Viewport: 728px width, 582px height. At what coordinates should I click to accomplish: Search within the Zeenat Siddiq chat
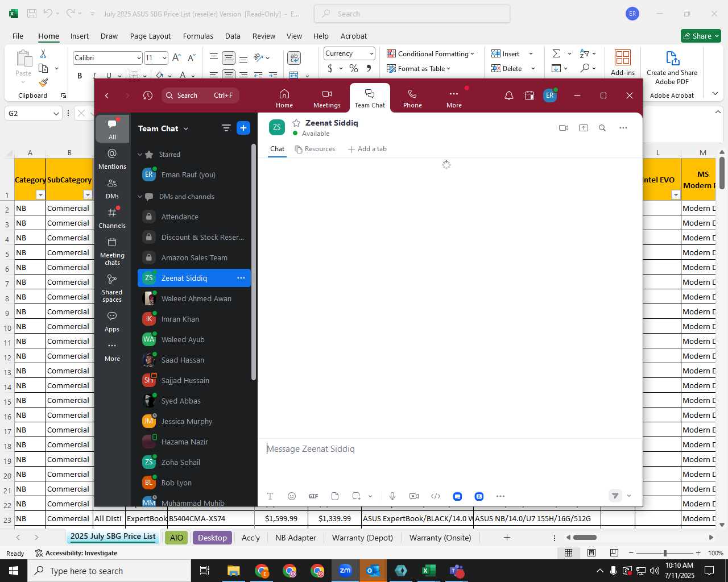coord(602,128)
